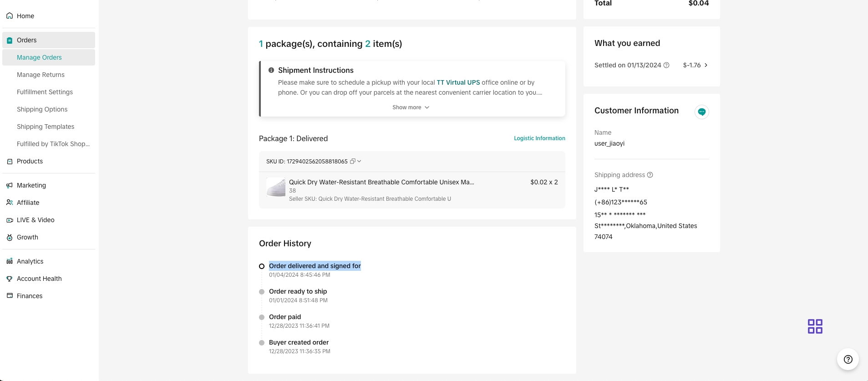The width and height of the screenshot is (868, 381).
Task: Go to Shipping Templates menu item
Action: pos(46,127)
